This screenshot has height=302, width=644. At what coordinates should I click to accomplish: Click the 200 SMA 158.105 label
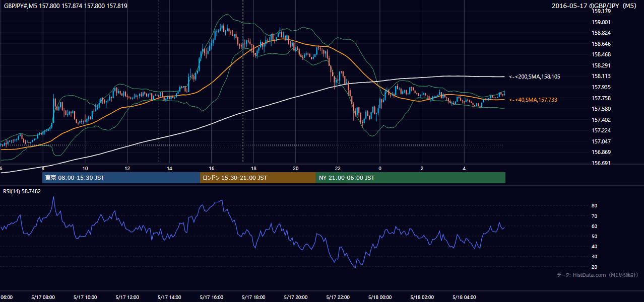(534, 77)
